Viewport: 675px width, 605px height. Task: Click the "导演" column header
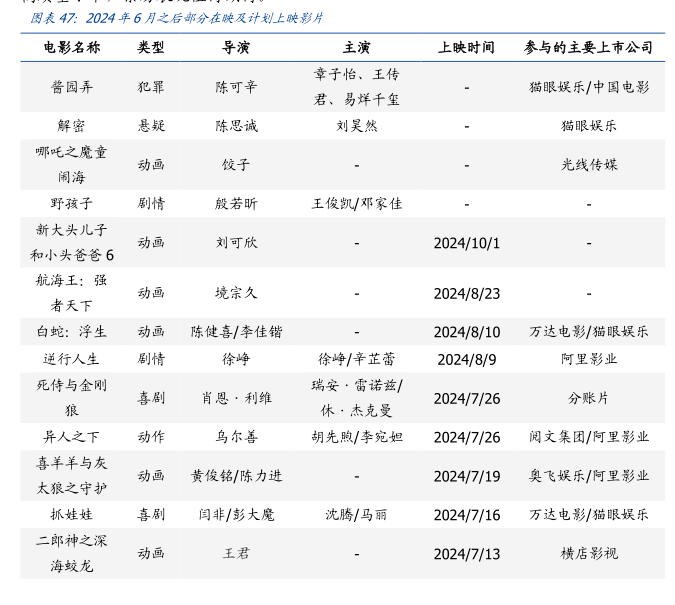[236, 47]
